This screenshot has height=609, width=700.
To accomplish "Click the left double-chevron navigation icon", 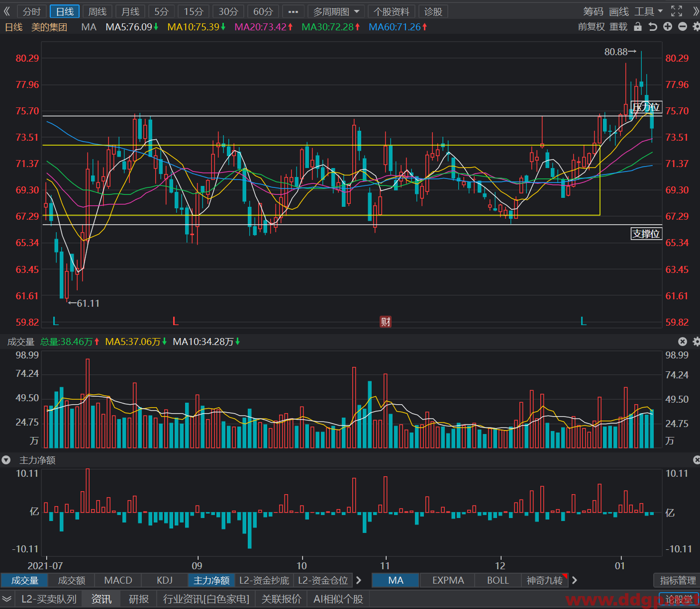I will point(7,11).
